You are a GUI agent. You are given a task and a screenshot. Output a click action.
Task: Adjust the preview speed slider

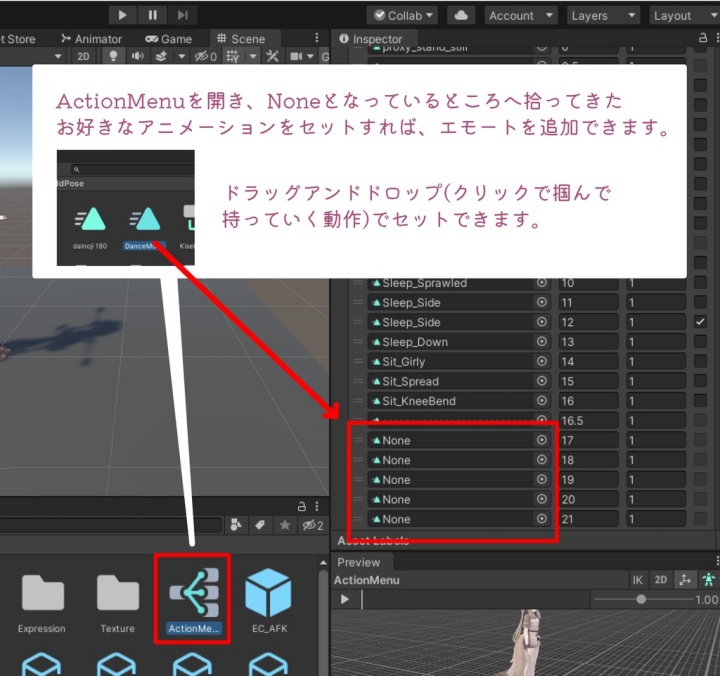pyautogui.click(x=641, y=599)
